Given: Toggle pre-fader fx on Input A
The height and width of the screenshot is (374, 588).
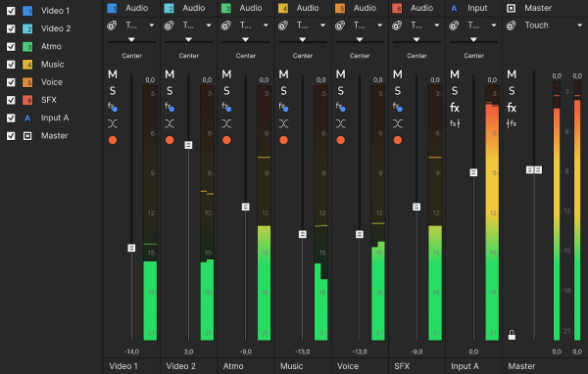Looking at the screenshot, I should pos(455,123).
